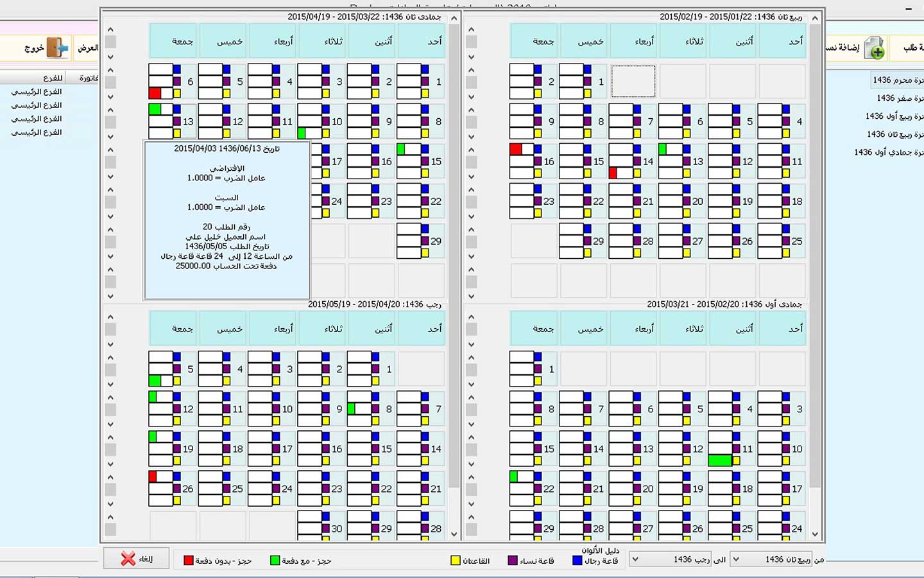This screenshot has height=578, width=924.
Task: Select the period محرم 1436 in list
Action: click(897, 80)
